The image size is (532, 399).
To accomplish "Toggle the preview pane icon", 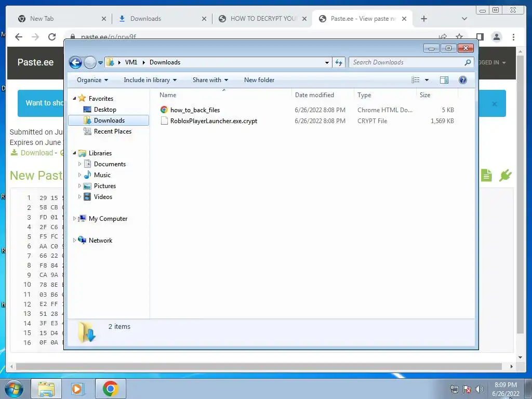I will point(444,80).
